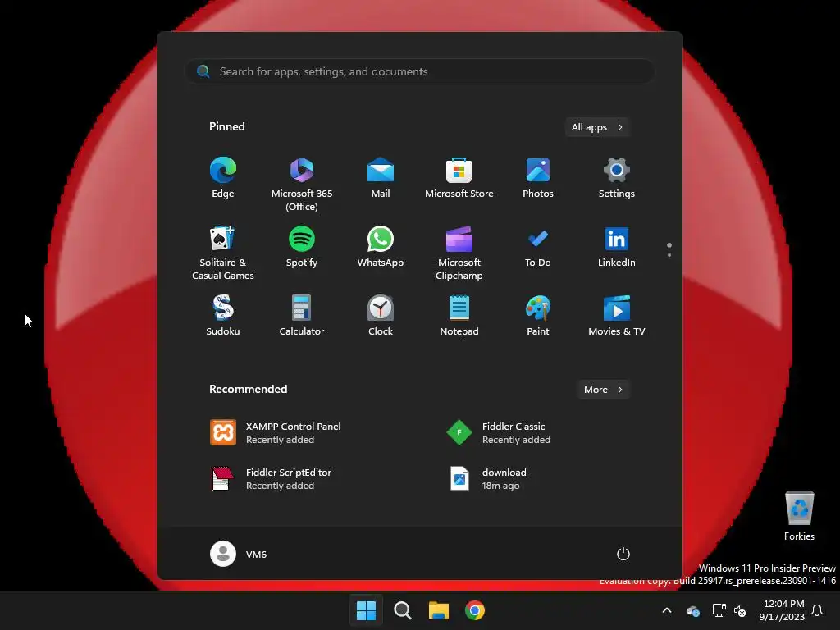
Task: Open Spotify
Action: [302, 248]
